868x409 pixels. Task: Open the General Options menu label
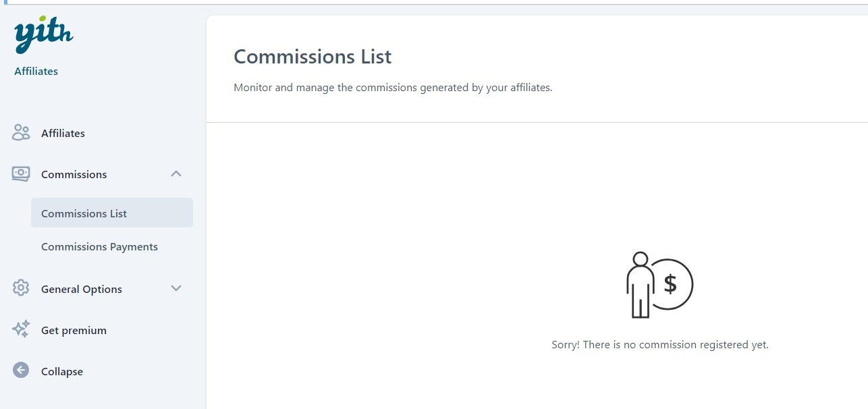point(82,290)
